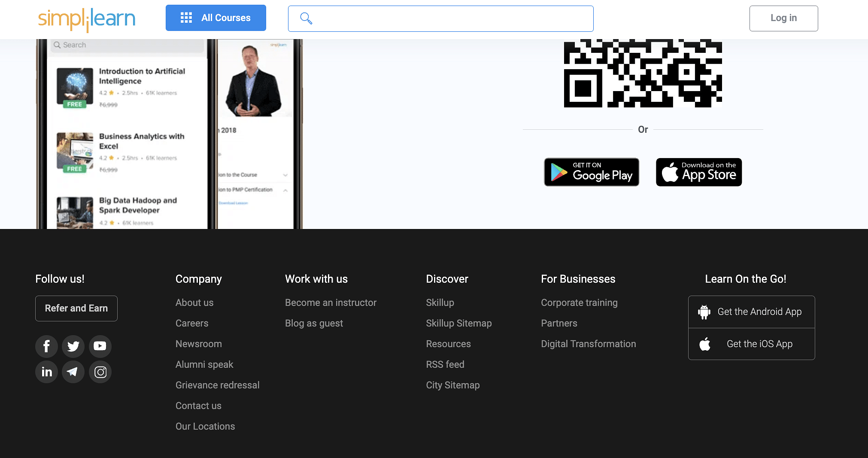Click the Get it on Google Play badge

[592, 172]
